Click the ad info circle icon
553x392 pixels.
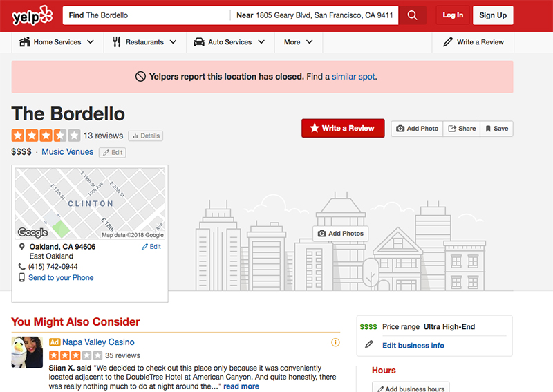(x=335, y=342)
